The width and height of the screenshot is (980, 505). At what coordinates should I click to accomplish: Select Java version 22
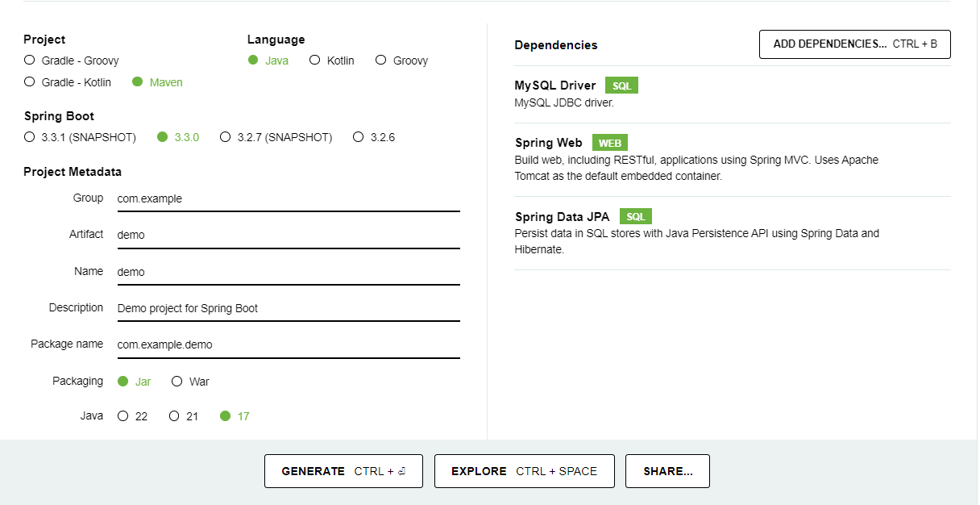tap(123, 416)
